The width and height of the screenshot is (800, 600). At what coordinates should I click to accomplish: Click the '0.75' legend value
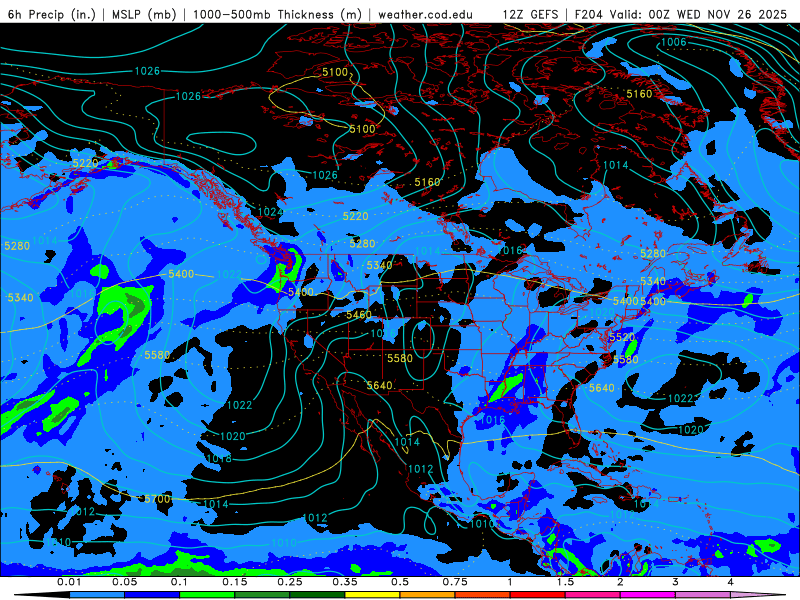(x=455, y=582)
